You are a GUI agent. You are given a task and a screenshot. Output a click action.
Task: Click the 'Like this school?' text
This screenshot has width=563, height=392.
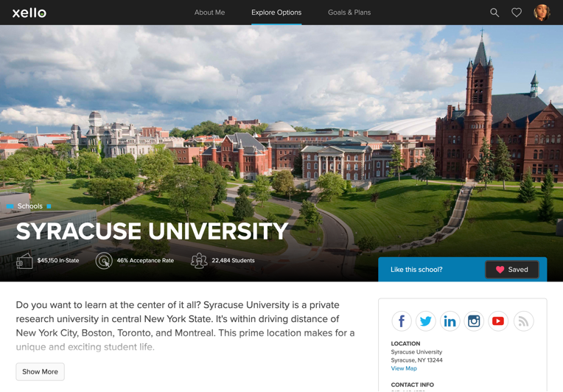click(416, 270)
